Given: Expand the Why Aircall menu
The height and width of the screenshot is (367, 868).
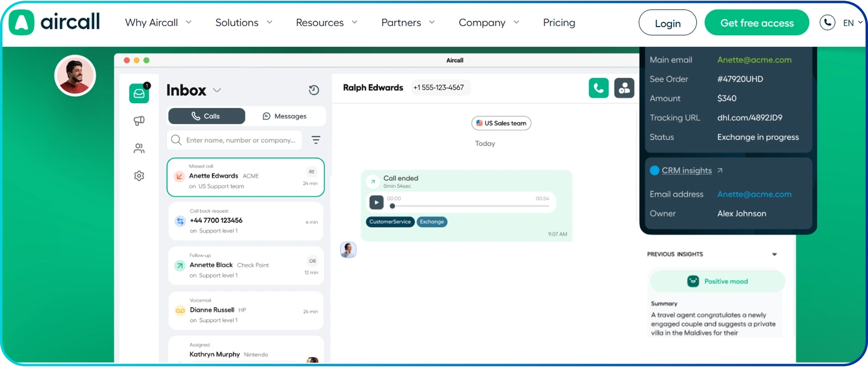Looking at the screenshot, I should (x=158, y=23).
